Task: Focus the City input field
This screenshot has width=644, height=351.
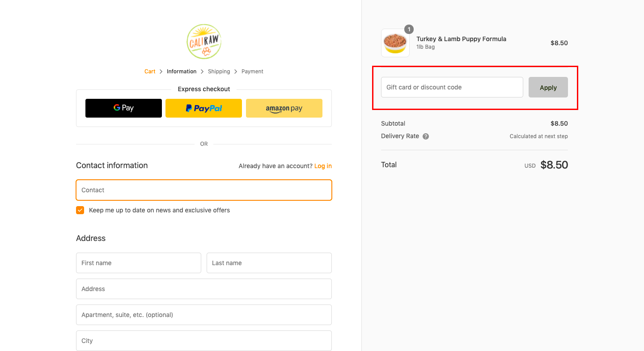Action: pyautogui.click(x=204, y=341)
